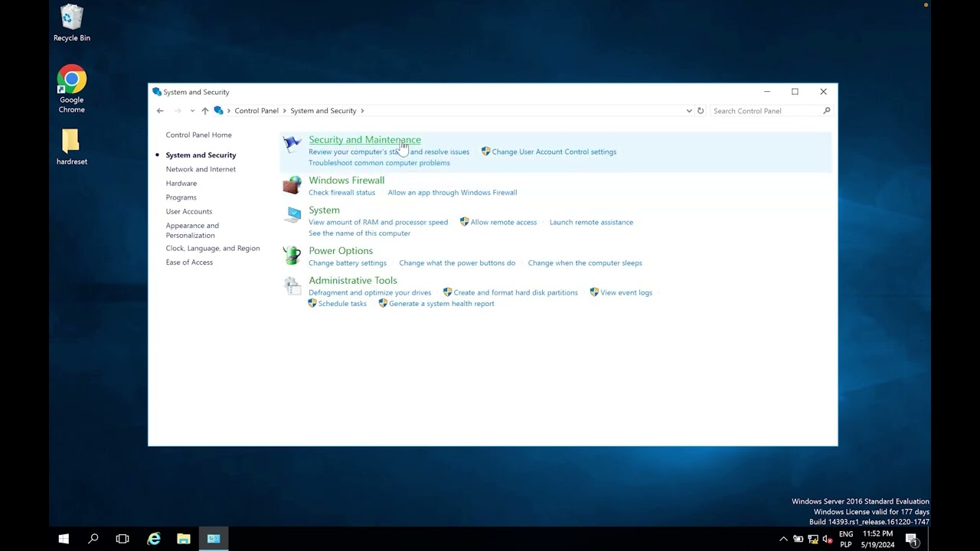Refresh the Control Panel view
Viewport: 980px width, 551px height.
[700, 111]
